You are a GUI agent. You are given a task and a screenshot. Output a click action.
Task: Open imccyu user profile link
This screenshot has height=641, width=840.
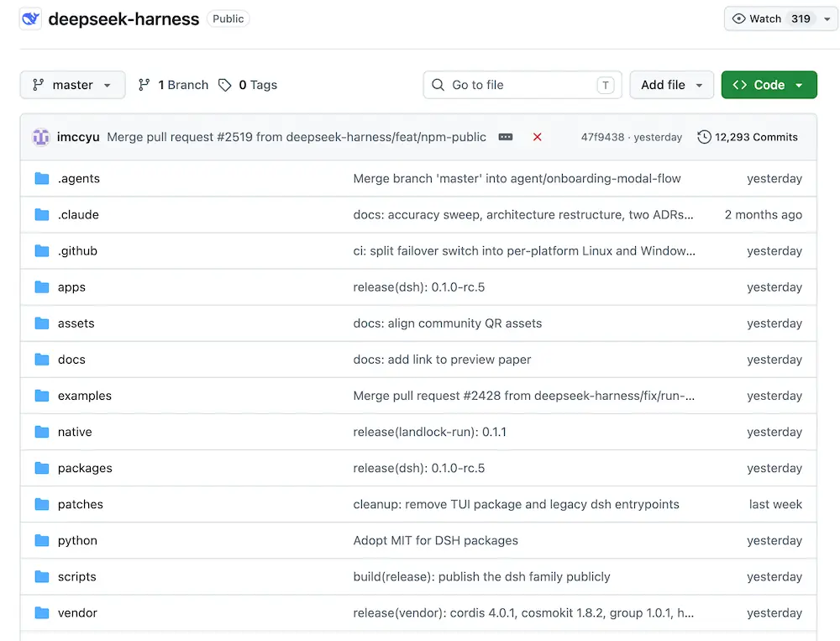pos(78,137)
